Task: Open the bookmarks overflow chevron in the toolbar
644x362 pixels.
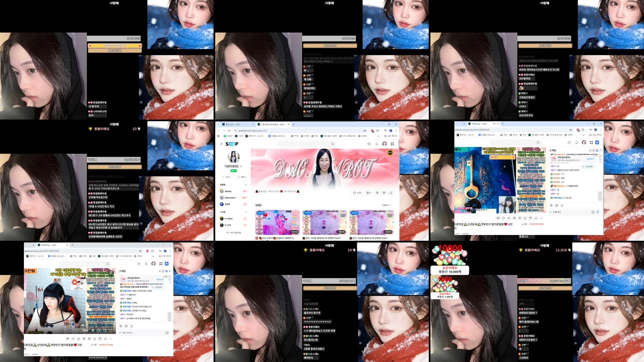Action: (378, 136)
